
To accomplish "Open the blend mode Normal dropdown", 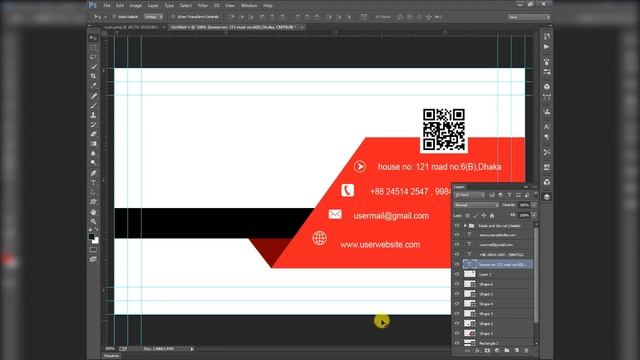I will coord(476,205).
